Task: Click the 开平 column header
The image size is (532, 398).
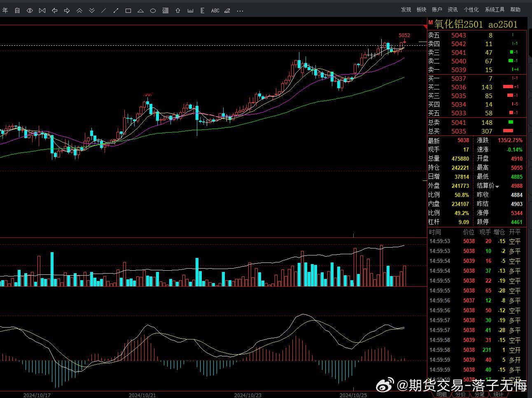Action: 515,232
